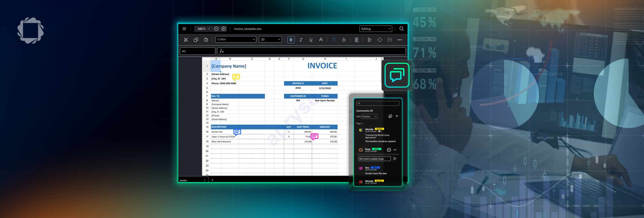Open more options on Franz's comment
This screenshot has height=218, width=644.
coord(395,150)
